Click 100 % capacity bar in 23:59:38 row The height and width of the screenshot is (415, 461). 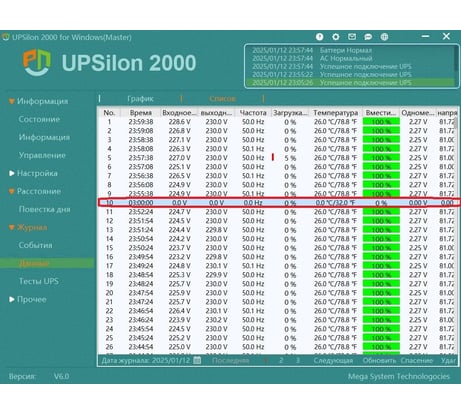pyautogui.click(x=381, y=122)
